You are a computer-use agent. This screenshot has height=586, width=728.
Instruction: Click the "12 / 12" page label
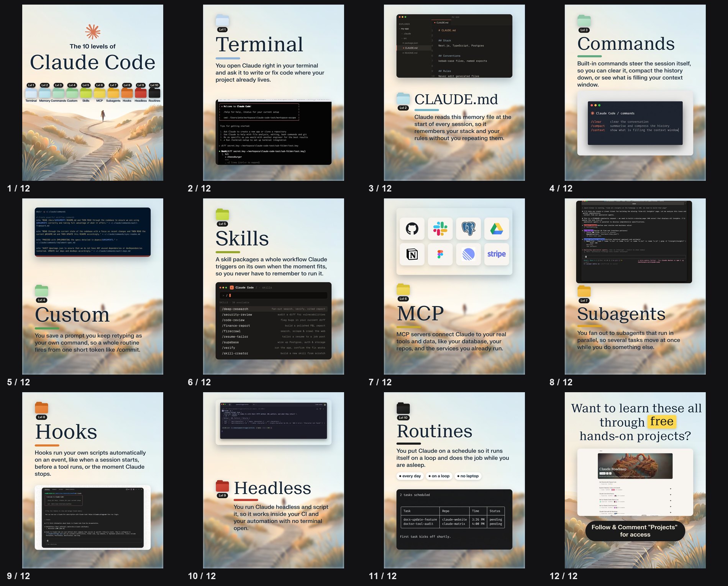pos(564,576)
